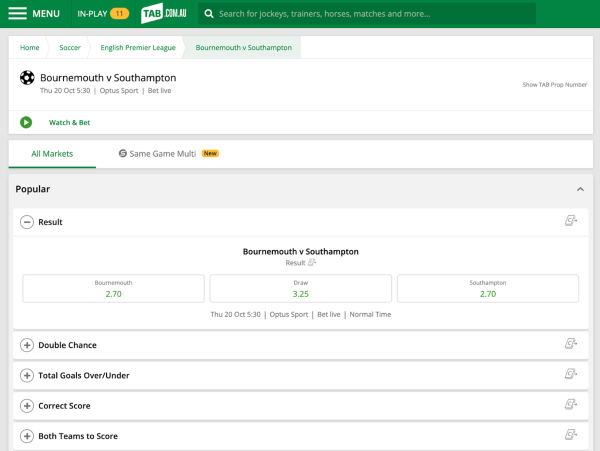The width and height of the screenshot is (600, 451).
Task: Click the MENU label text
Action: click(46, 14)
